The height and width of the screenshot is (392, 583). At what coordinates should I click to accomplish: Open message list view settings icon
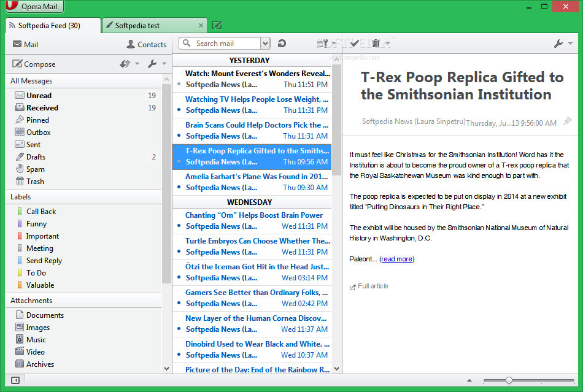click(x=322, y=44)
